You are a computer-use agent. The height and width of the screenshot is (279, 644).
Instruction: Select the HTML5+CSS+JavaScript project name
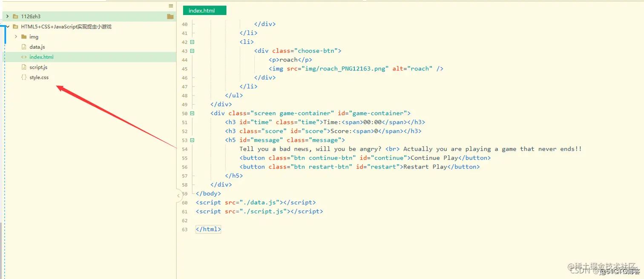[66, 26]
